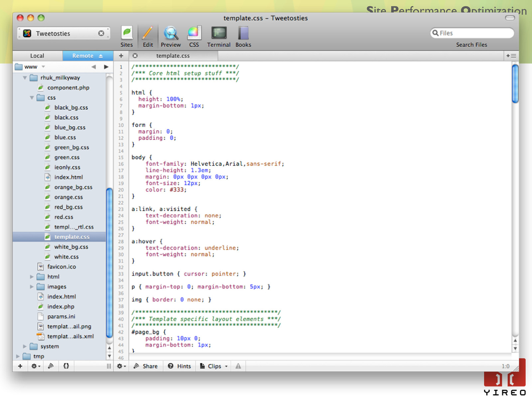
Task: Click in the Files search field
Action: pyautogui.click(x=472, y=33)
